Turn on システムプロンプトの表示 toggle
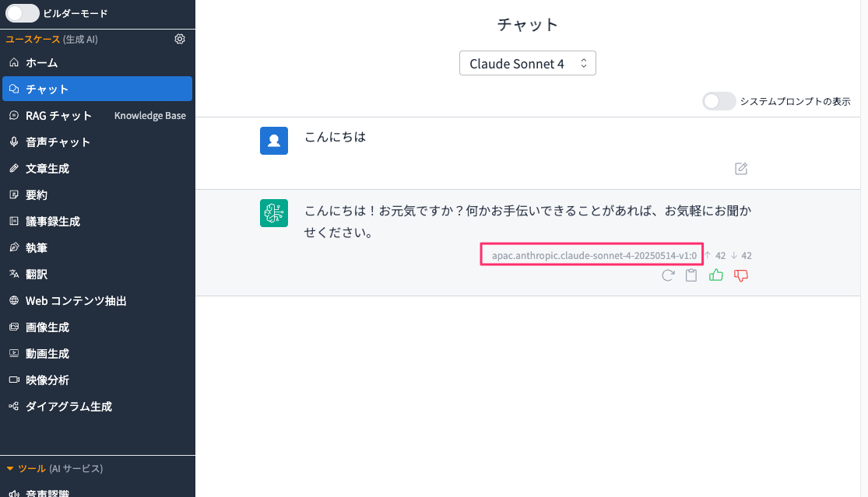This screenshot has height=497, width=868. tap(719, 101)
